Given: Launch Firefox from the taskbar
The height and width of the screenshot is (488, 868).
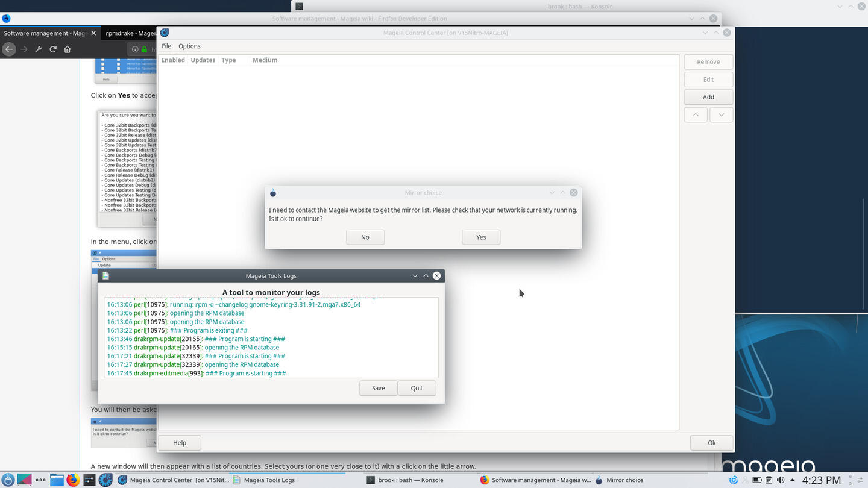Looking at the screenshot, I should [73, 480].
